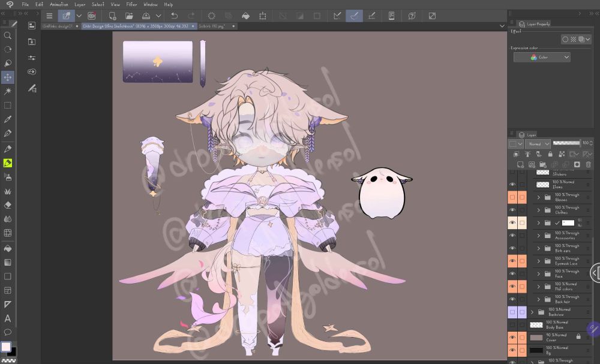Open the canvas tab list chevron
Image resolution: width=600 pixels, height=364 pixels.
click(502, 26)
